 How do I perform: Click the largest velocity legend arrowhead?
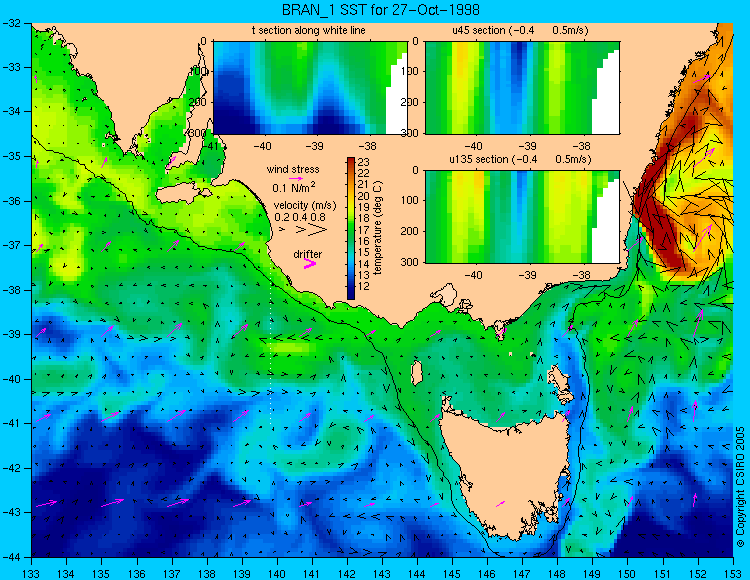tap(318, 230)
